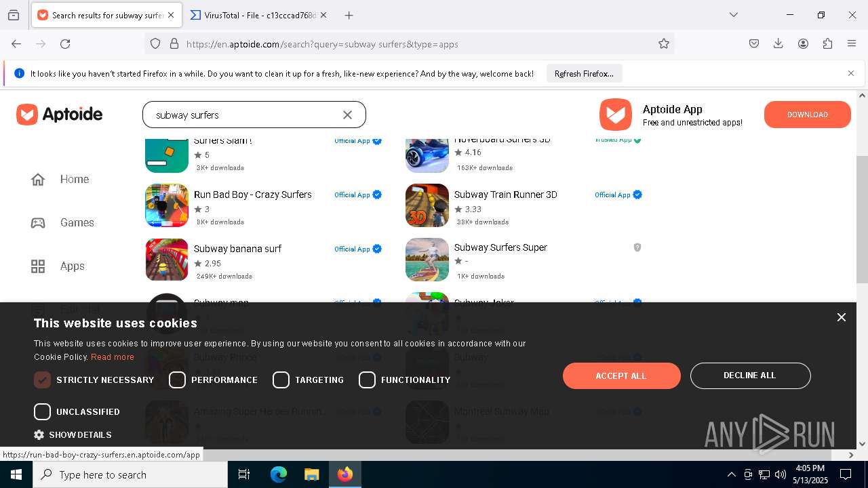Click the Aptoide logo in the header
Image resolution: width=868 pixels, height=488 pixels.
click(x=60, y=115)
